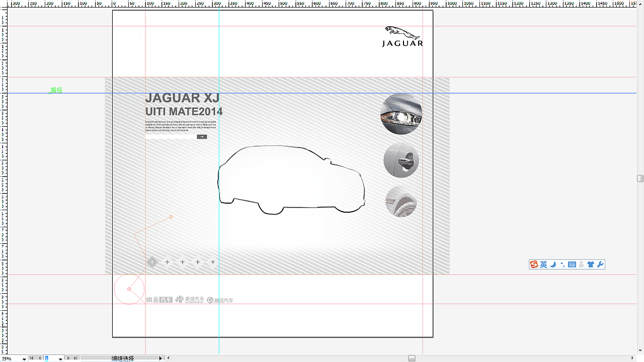The image size is (644, 362).
Task: Open the artboard navigation dropdown arrow
Action: [x=61, y=358]
